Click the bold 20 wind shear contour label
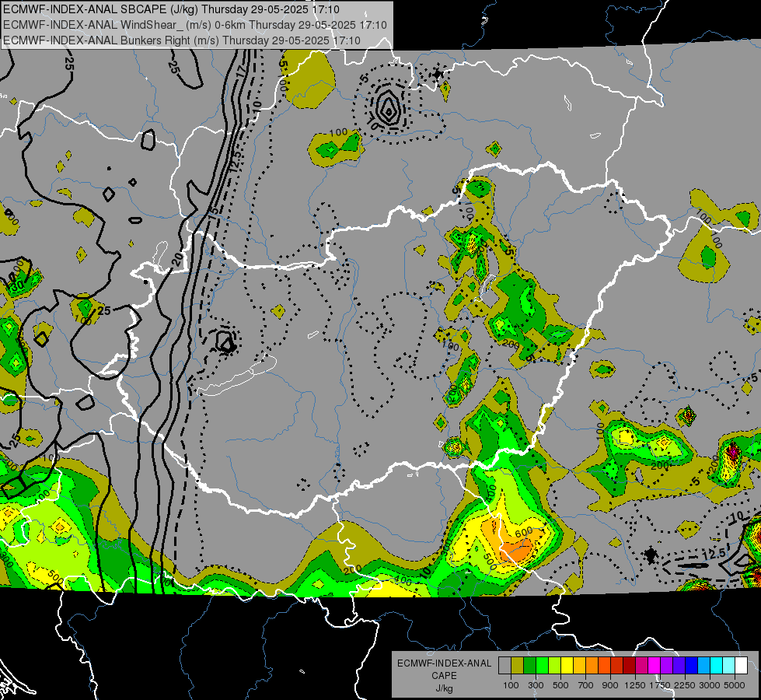This screenshot has height=700, width=761. [x=178, y=260]
